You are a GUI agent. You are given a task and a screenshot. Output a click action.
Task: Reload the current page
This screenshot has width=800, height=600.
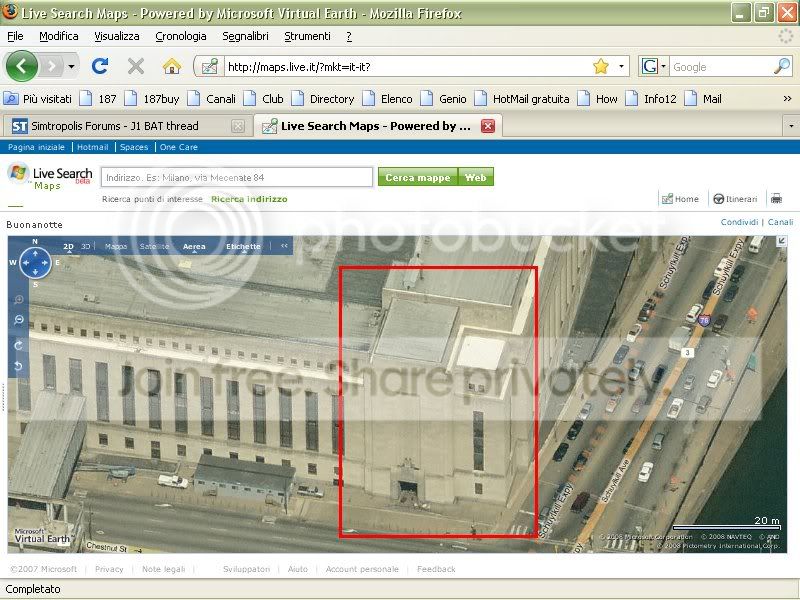(100, 66)
